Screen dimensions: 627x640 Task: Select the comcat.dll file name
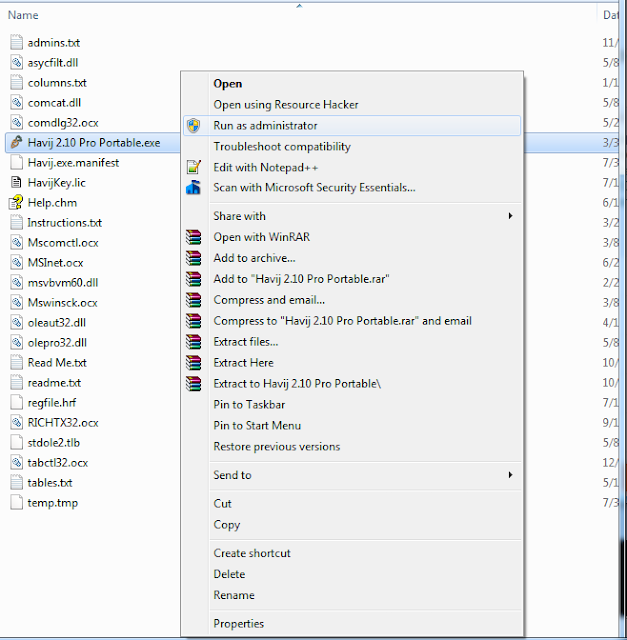tap(54, 102)
